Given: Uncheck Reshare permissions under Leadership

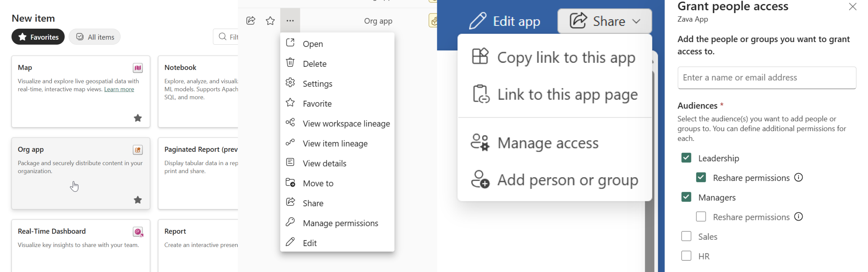Looking at the screenshot, I should coord(700,178).
